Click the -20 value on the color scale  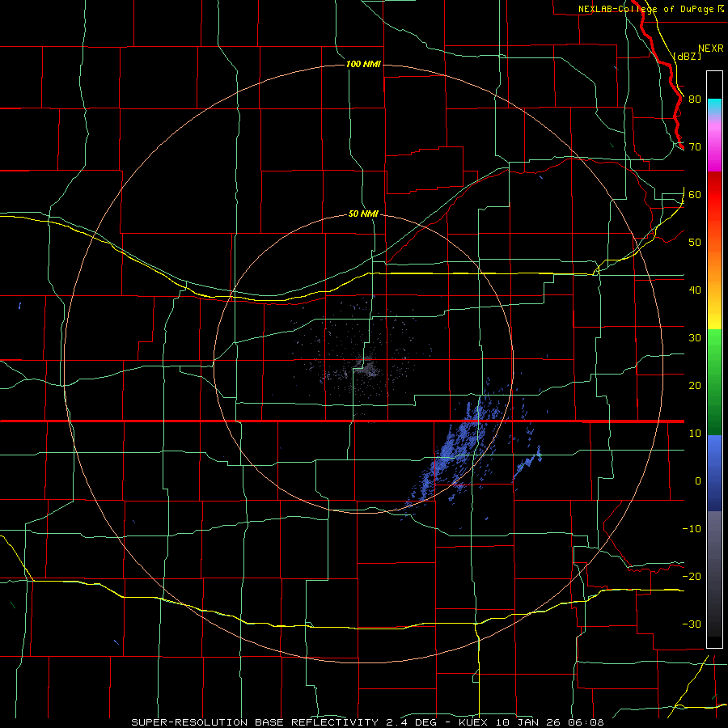(692, 577)
